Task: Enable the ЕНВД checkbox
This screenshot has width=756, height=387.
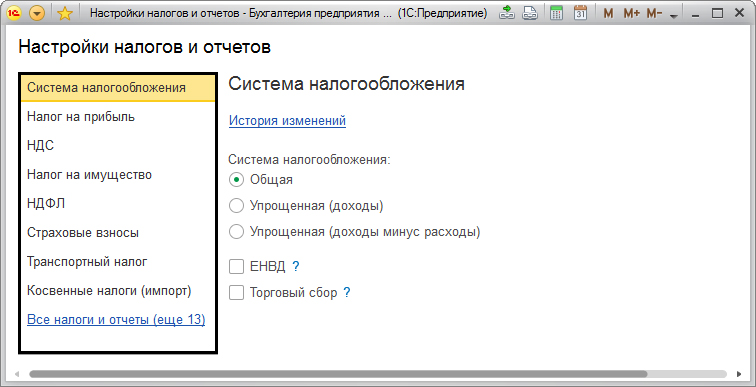Action: click(236, 267)
